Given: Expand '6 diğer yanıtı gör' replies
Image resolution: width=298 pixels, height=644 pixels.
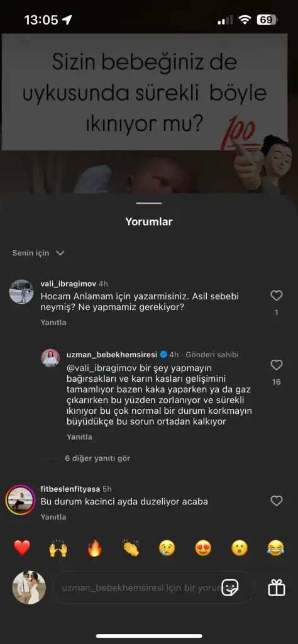Looking at the screenshot, I should [97, 458].
